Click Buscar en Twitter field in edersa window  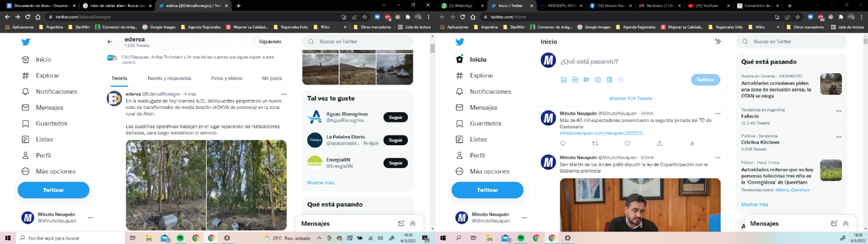tap(358, 42)
